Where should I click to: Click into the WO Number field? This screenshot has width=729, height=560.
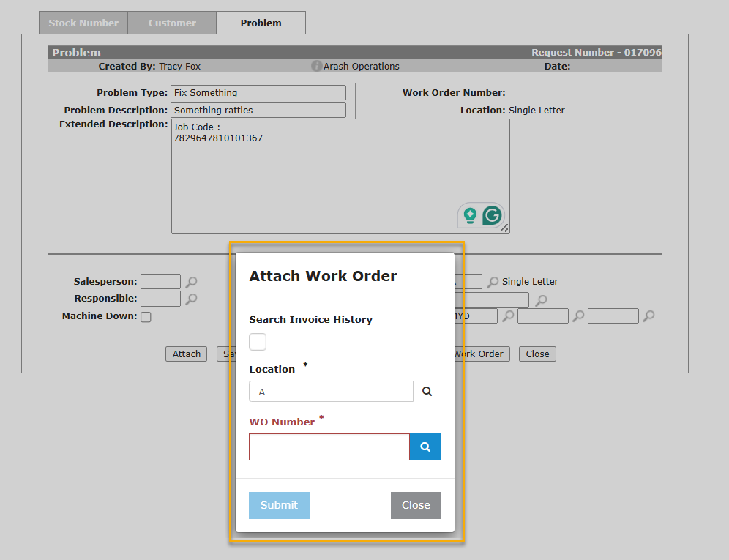click(329, 447)
